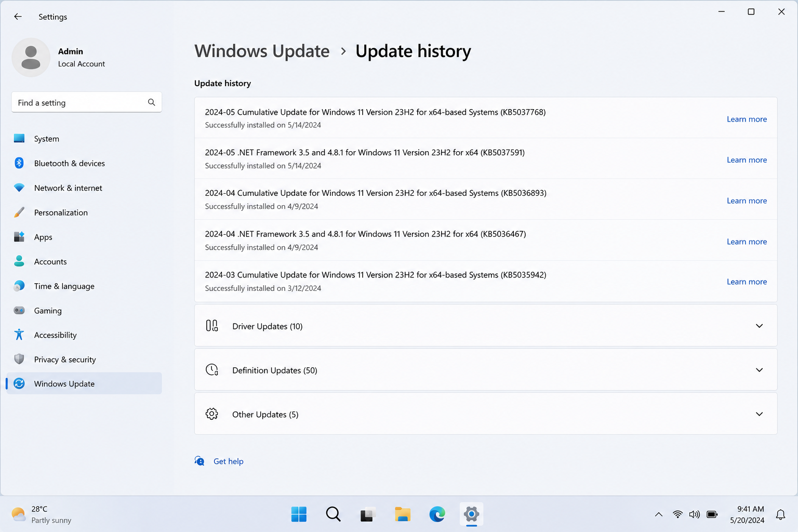Click the Wi-Fi icon in system tray

[x=677, y=514]
